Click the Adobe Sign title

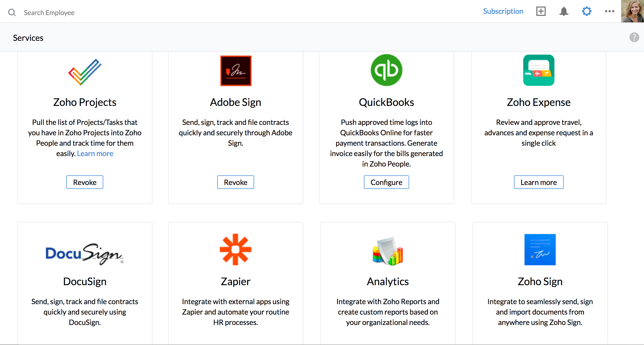pyautogui.click(x=236, y=102)
